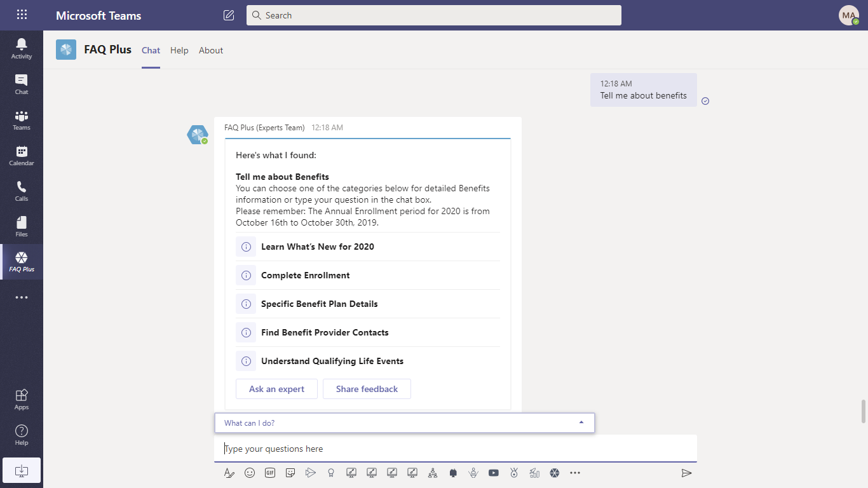Open Calls in the left rail

(x=22, y=191)
